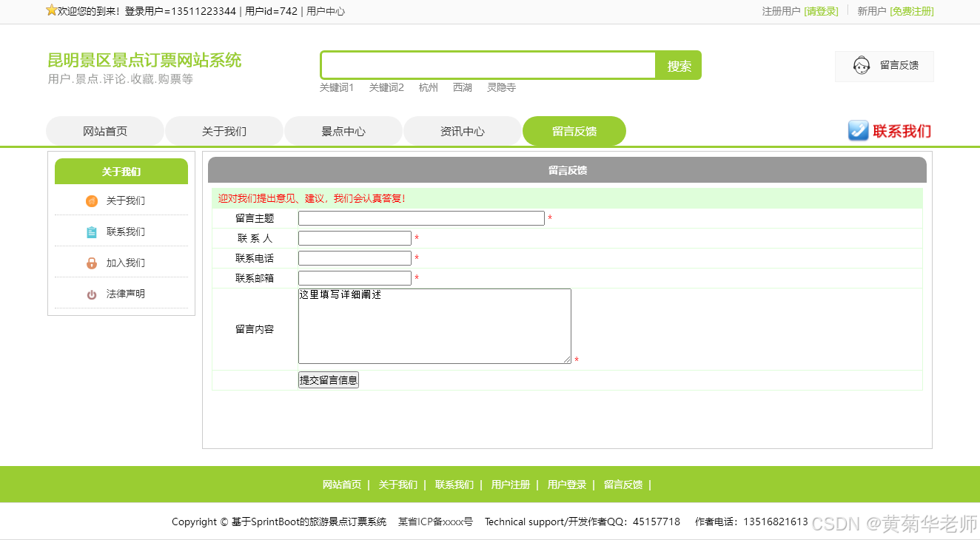The image size is (980, 540).
Task: Click the star icon in welcome bar
Action: click(53, 10)
